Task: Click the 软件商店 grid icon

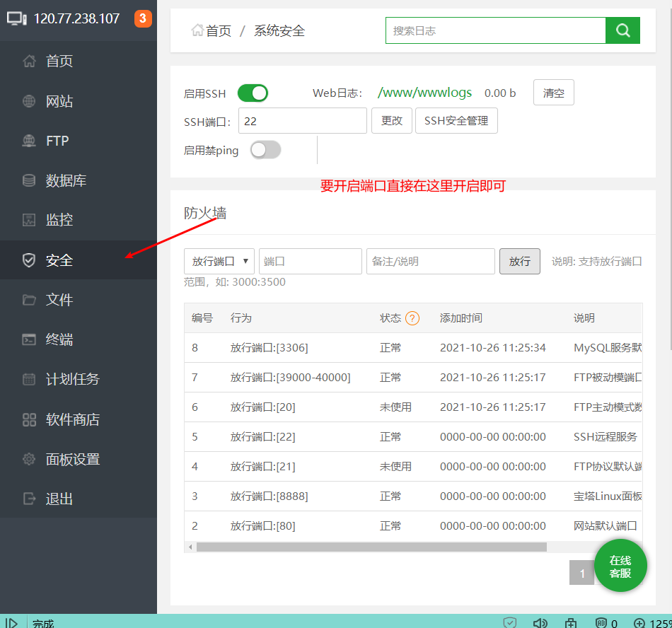Action: 29,419
